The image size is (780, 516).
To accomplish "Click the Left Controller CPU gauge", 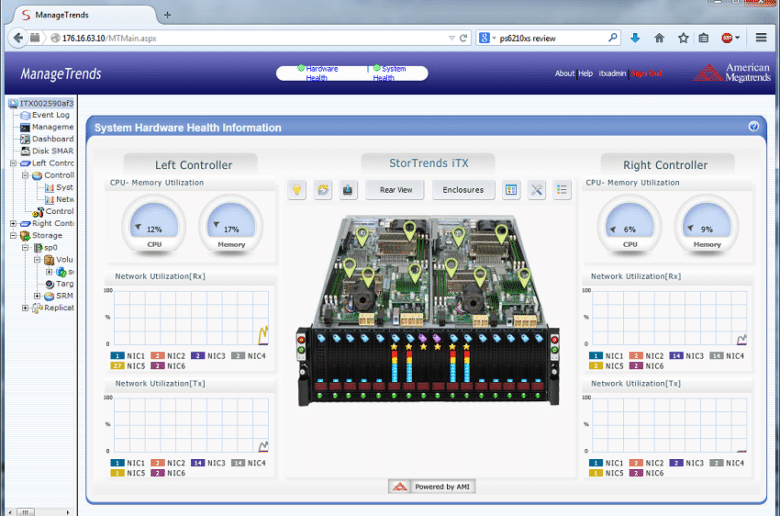I will click(154, 224).
